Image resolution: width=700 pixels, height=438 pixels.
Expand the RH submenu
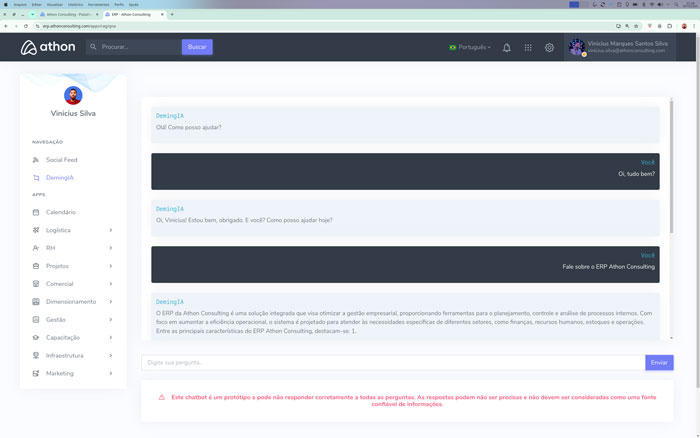[110, 248]
